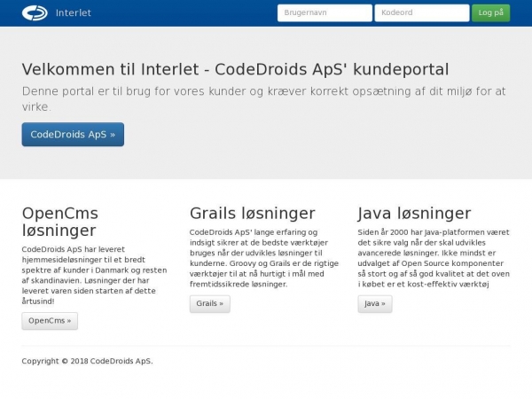Click the paragraph starting 'CodeDroids ApS' lange erfaring'
532x399 pixels.
click(264, 258)
